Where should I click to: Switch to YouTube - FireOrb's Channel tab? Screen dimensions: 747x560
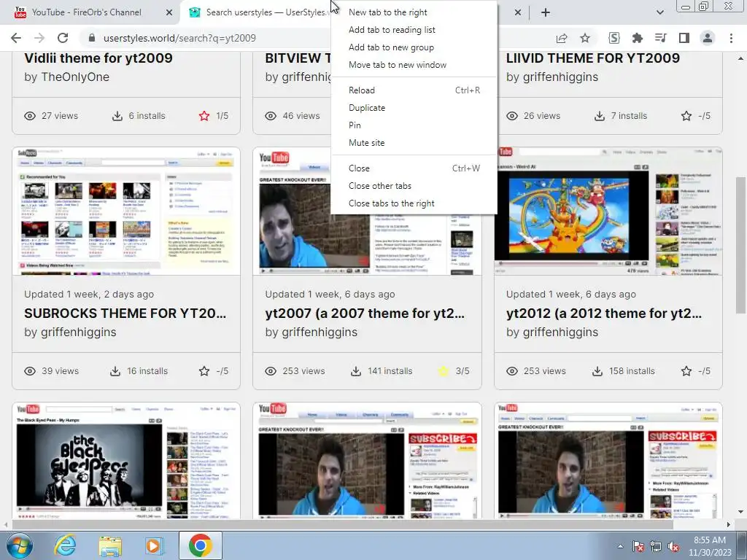(87, 12)
